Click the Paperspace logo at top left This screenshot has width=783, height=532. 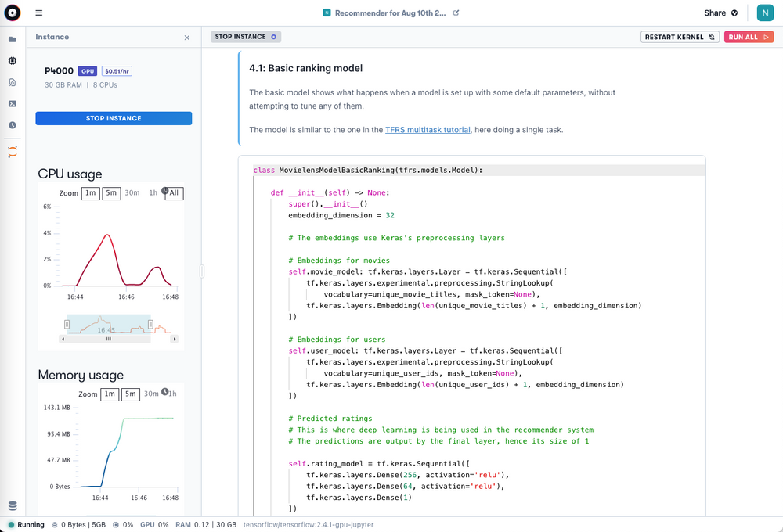coord(11,13)
